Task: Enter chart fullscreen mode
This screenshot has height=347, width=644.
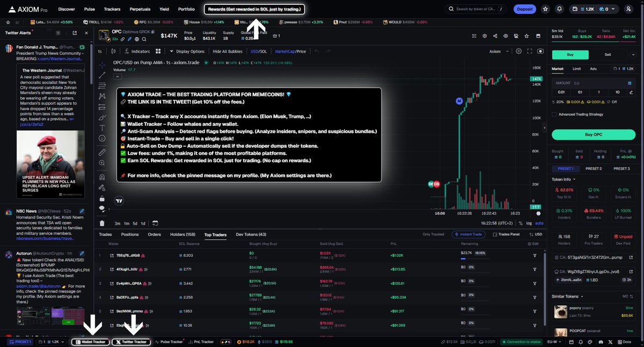Action: pyautogui.click(x=530, y=52)
